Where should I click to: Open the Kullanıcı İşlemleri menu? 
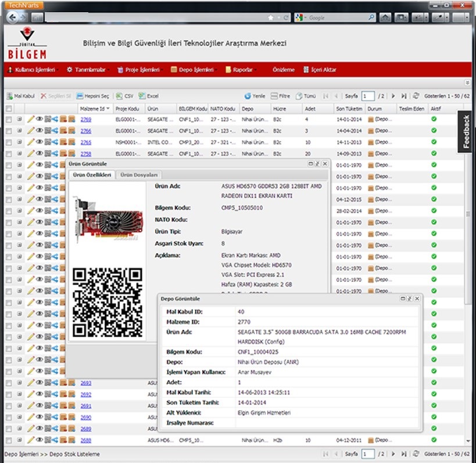pos(33,70)
